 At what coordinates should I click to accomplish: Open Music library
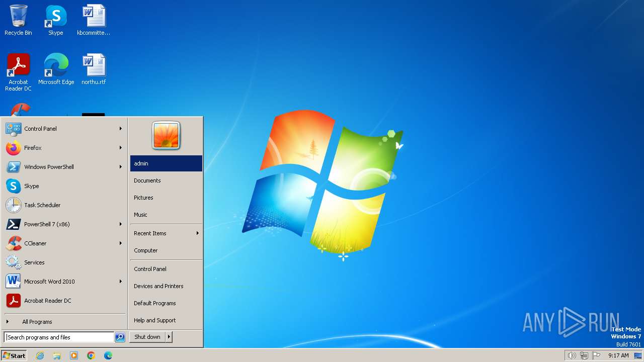coord(166,215)
